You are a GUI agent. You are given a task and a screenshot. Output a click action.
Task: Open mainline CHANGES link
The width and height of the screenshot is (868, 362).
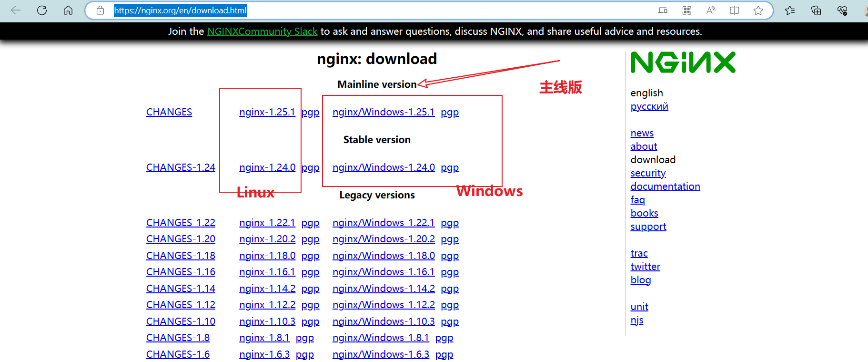[169, 112]
